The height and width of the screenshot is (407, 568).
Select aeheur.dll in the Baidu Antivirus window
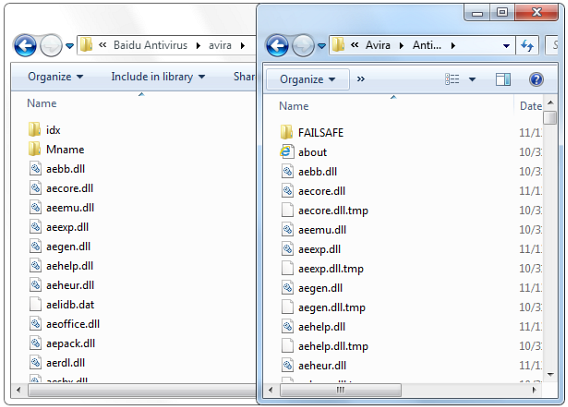[x=61, y=285]
